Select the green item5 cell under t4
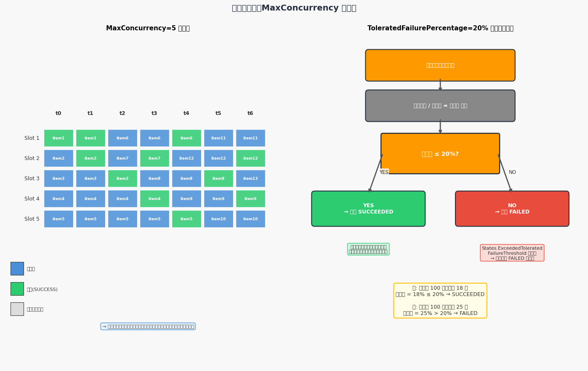Screen dimensions: 588x371 point(186,219)
